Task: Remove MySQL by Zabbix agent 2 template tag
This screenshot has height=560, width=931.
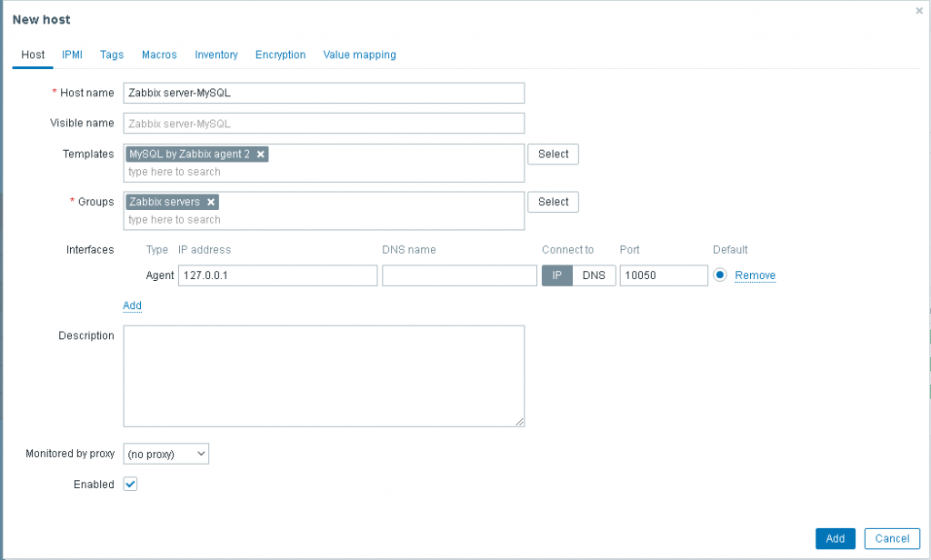Action: point(260,155)
